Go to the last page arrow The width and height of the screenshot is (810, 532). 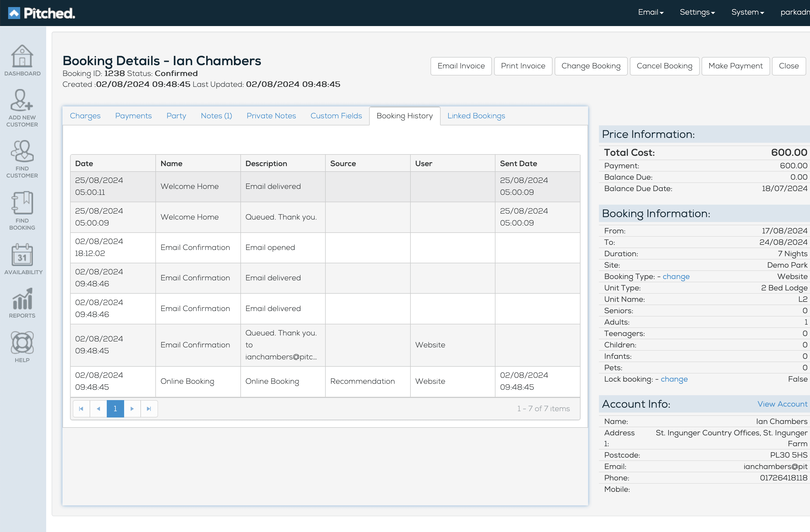pyautogui.click(x=149, y=408)
